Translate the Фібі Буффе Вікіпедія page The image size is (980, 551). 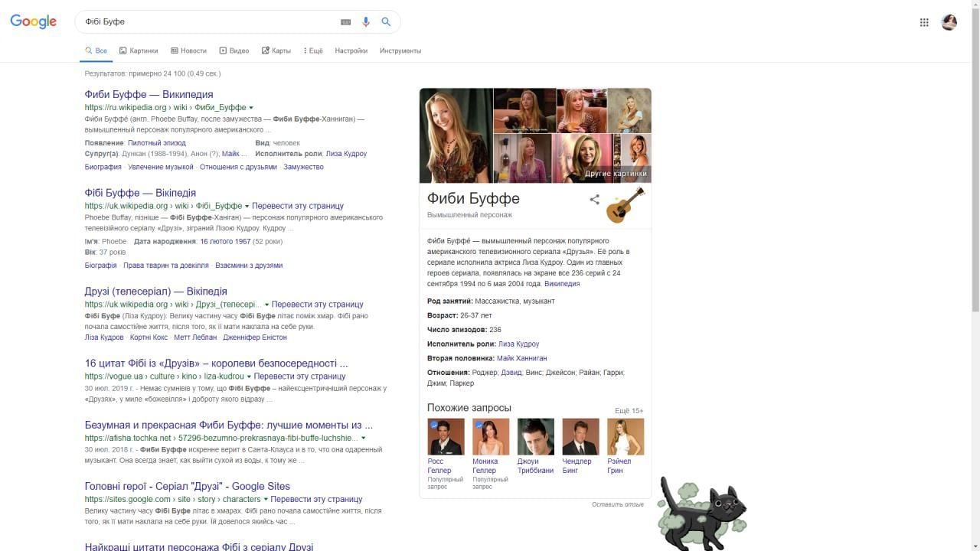coord(298,206)
